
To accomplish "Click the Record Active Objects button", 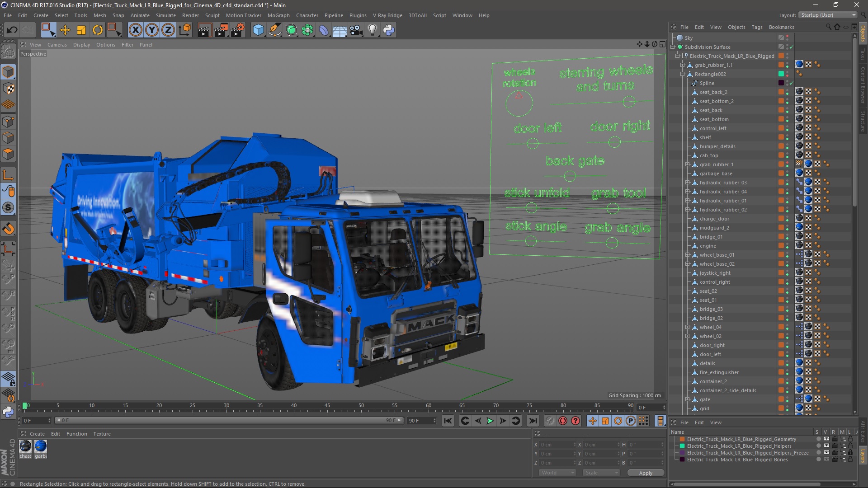I will [x=550, y=421].
